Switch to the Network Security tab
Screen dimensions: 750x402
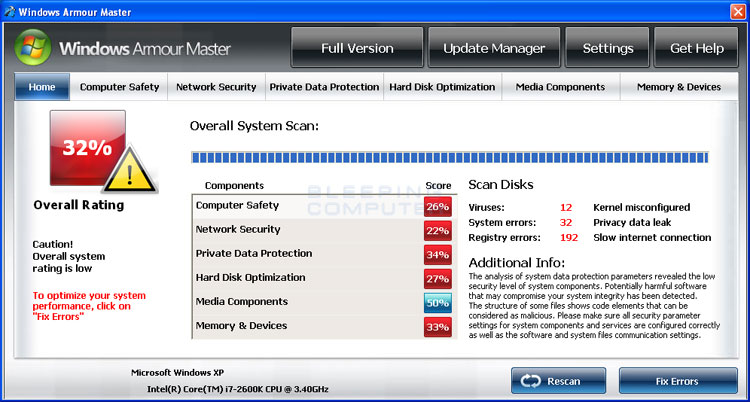tap(216, 87)
